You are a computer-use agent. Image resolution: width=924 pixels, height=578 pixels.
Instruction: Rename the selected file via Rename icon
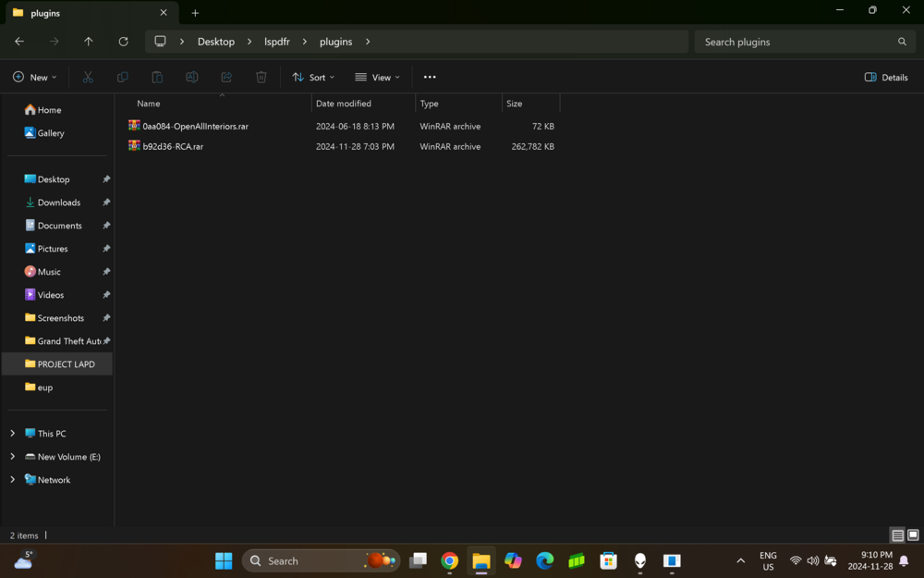[x=191, y=77]
